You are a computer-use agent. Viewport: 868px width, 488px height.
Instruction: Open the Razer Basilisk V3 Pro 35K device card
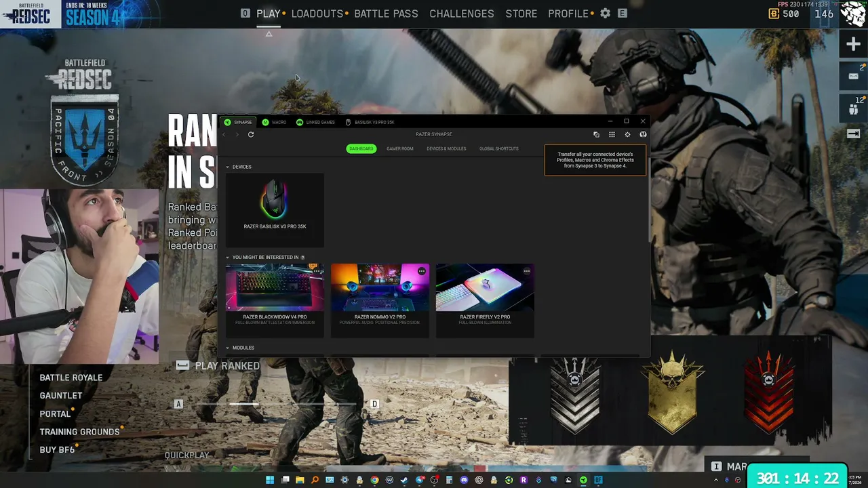[x=275, y=210]
